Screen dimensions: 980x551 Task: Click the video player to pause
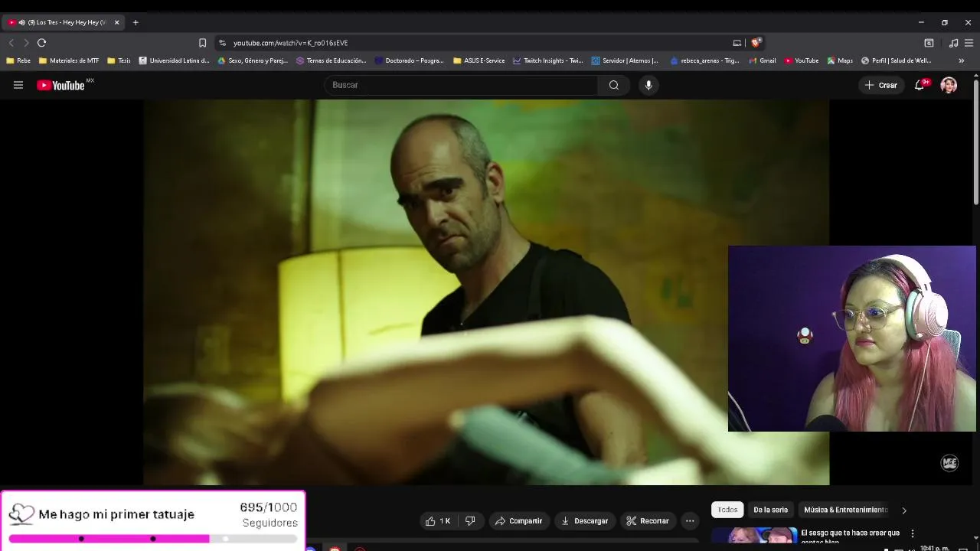tap(485, 292)
